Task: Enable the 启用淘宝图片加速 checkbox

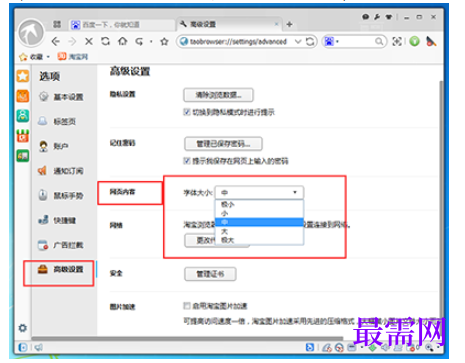Action: 187,306
